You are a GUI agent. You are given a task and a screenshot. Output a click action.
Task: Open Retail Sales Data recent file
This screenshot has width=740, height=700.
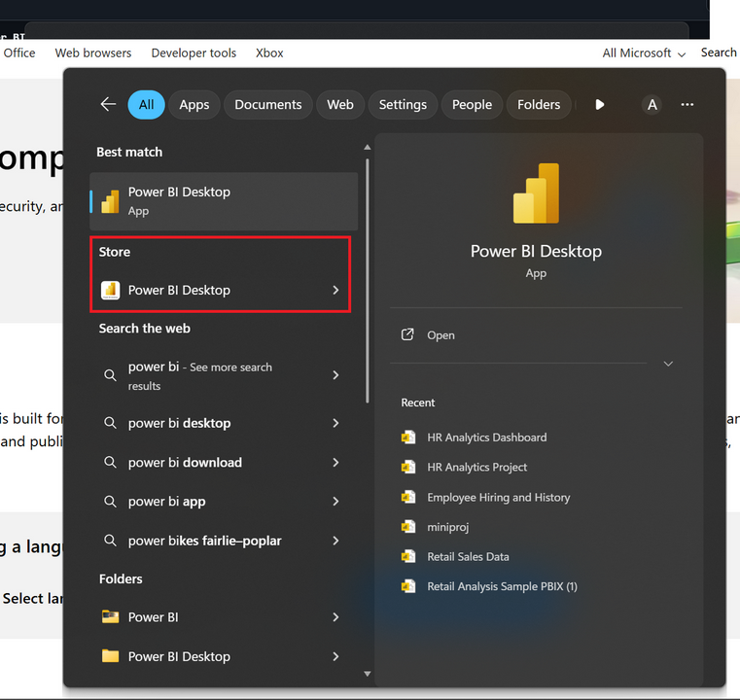coord(468,557)
